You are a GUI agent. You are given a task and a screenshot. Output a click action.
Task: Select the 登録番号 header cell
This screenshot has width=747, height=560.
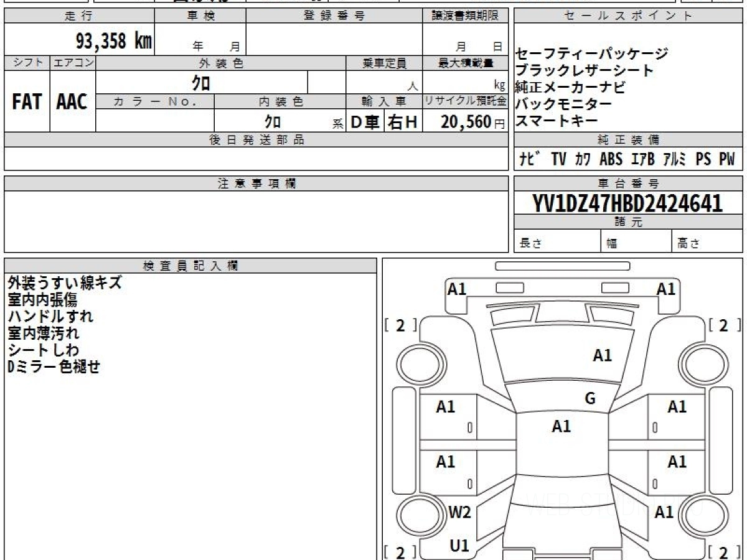pos(334,16)
